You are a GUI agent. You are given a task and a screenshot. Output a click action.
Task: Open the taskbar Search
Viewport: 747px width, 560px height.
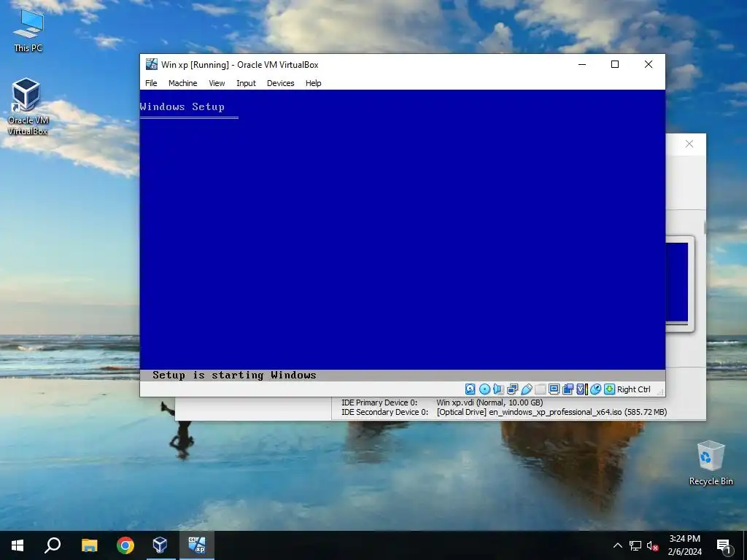coord(53,545)
